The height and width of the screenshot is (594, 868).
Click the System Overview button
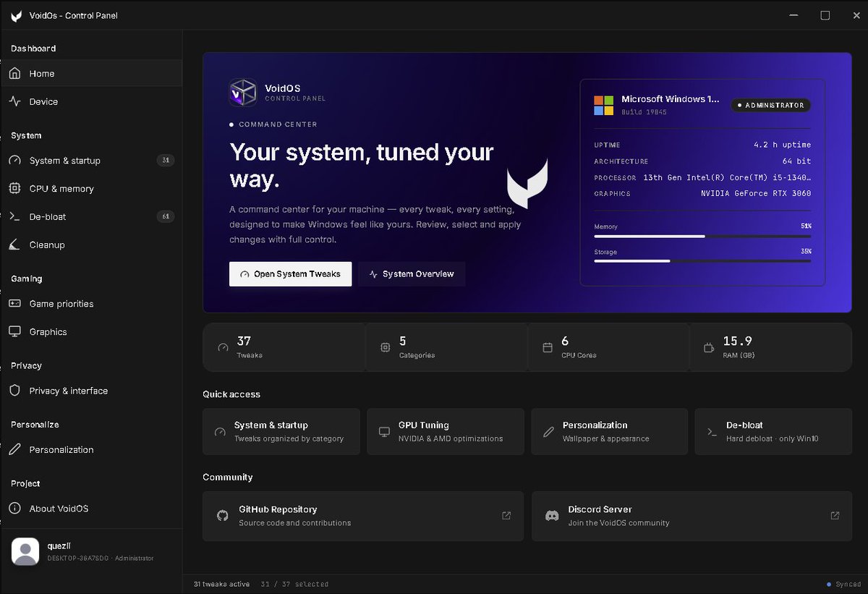(412, 274)
